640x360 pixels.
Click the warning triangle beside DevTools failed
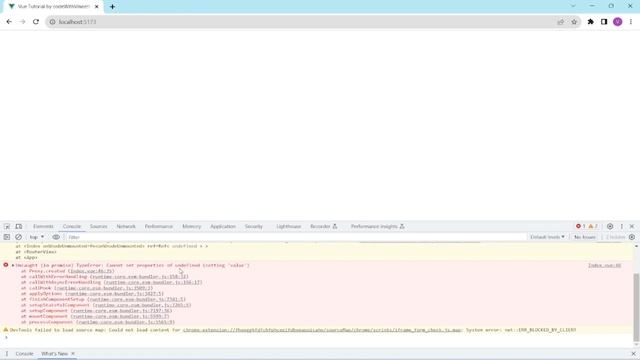coord(6,330)
